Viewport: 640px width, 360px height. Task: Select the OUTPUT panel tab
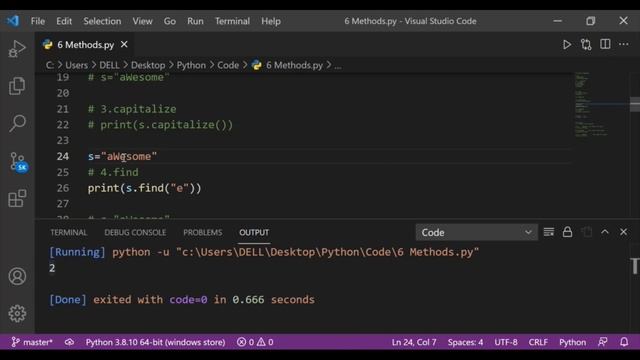point(254,233)
